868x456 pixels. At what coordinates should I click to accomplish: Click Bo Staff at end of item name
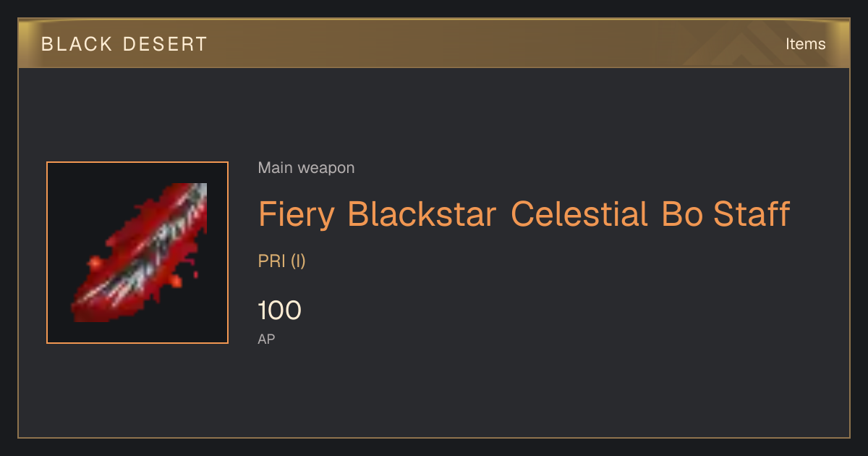click(726, 214)
